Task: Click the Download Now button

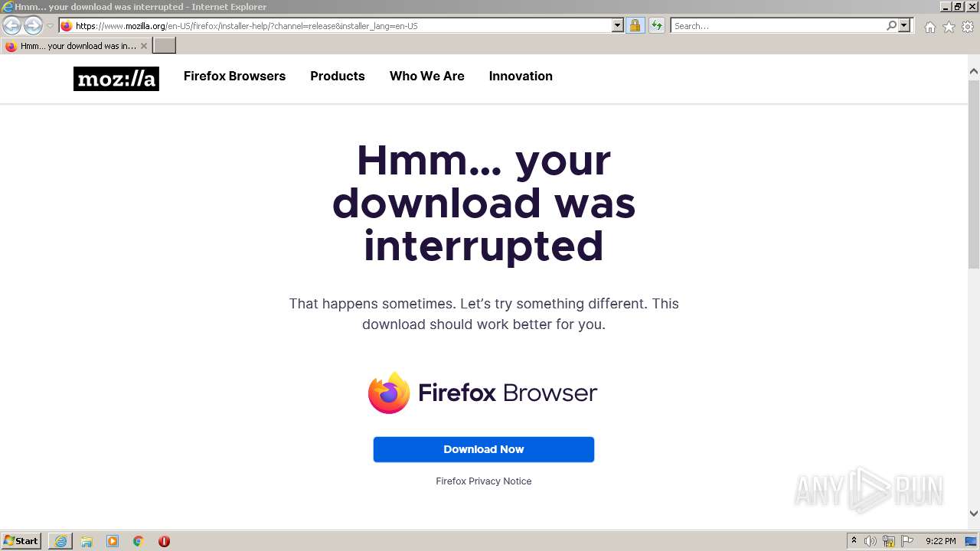Action: coord(484,449)
